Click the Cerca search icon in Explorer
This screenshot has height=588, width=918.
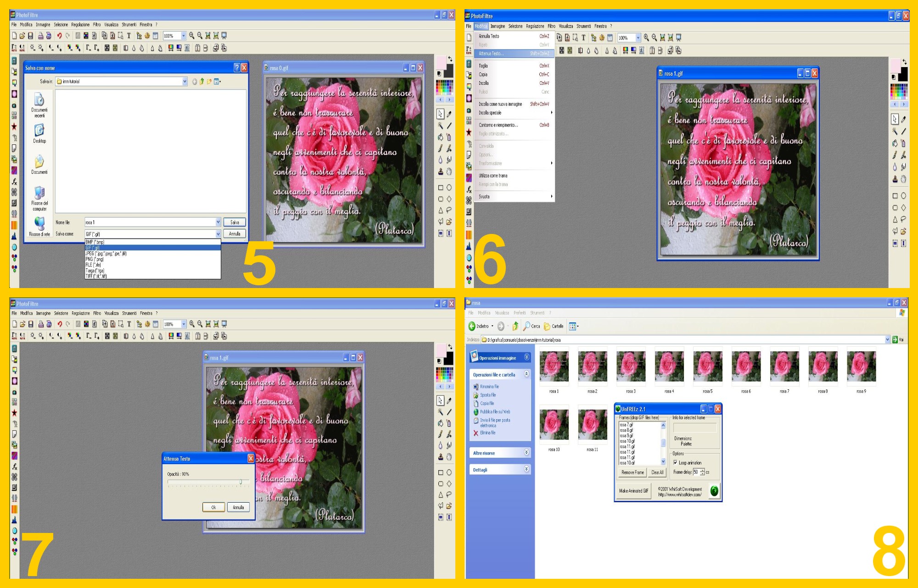(527, 326)
